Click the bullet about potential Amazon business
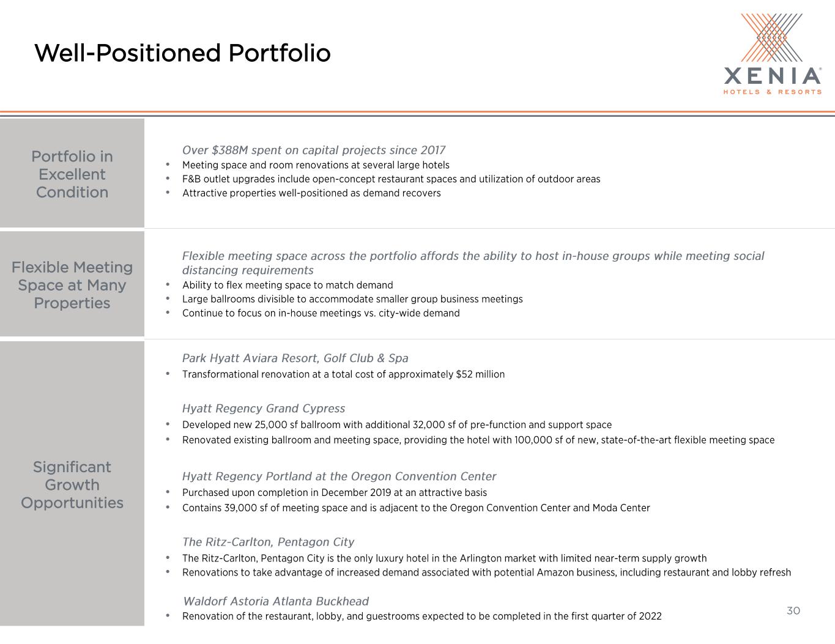This screenshot has width=835, height=644. (487, 572)
